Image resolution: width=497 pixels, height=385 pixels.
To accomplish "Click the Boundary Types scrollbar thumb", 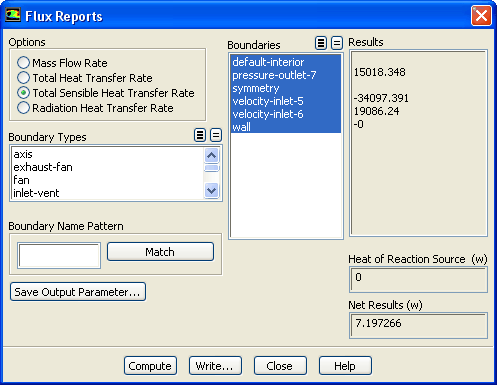I will pos(212,168).
